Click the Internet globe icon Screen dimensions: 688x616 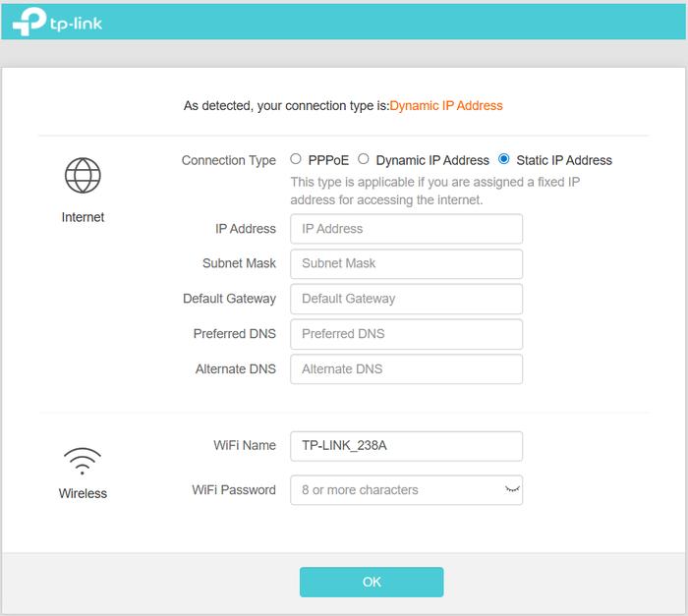point(83,176)
